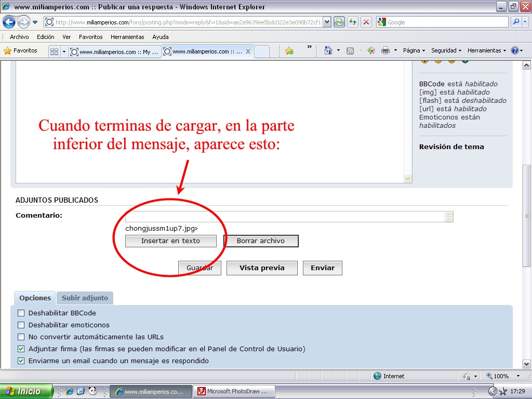Open the Seguridad dropdown menu

click(446, 50)
